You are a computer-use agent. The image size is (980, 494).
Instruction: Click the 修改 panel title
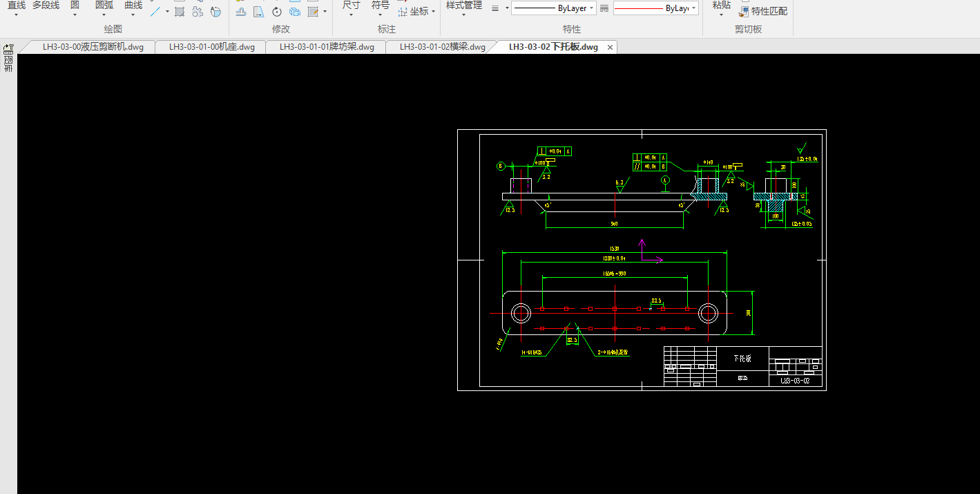click(x=281, y=29)
